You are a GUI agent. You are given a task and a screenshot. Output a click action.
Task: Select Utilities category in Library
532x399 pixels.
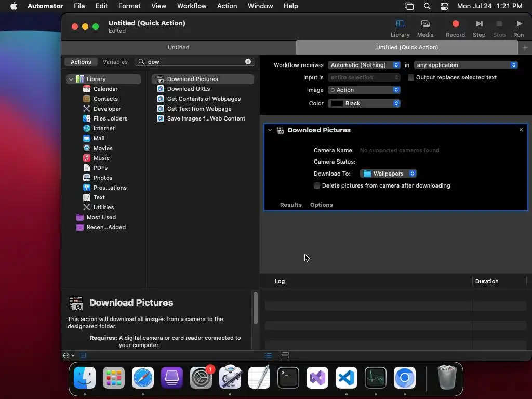coord(103,207)
